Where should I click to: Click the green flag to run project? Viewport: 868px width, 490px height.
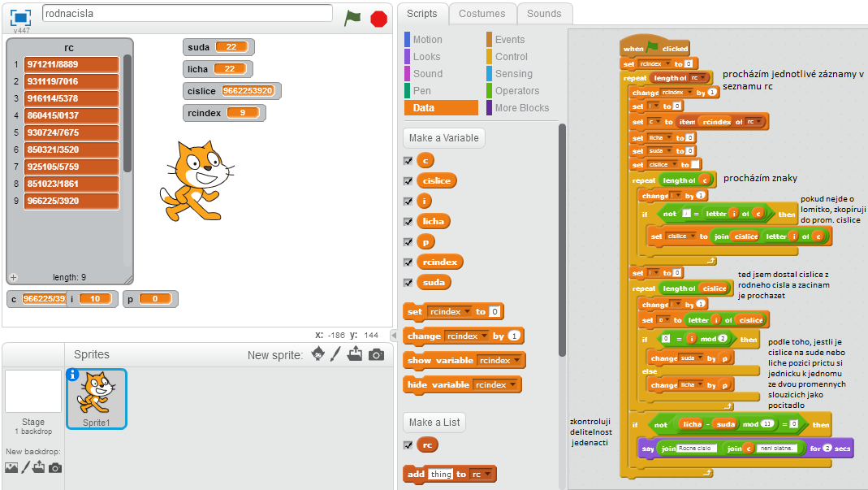[x=352, y=18]
